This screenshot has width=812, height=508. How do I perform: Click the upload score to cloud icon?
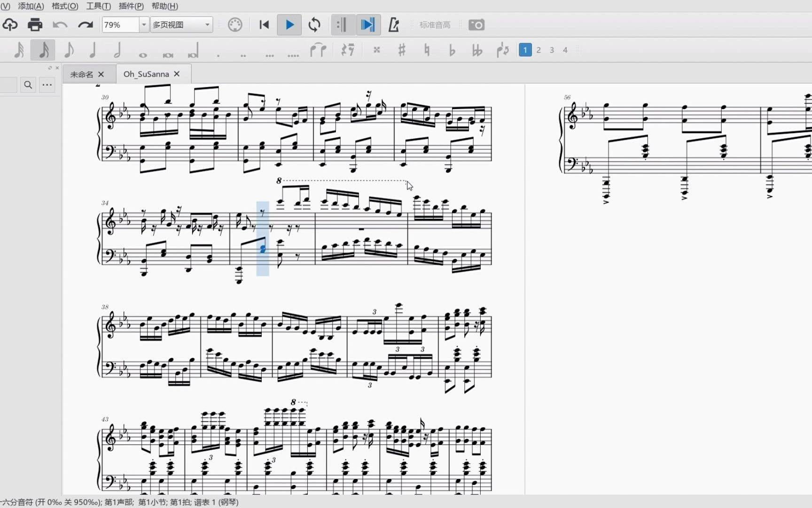point(10,24)
